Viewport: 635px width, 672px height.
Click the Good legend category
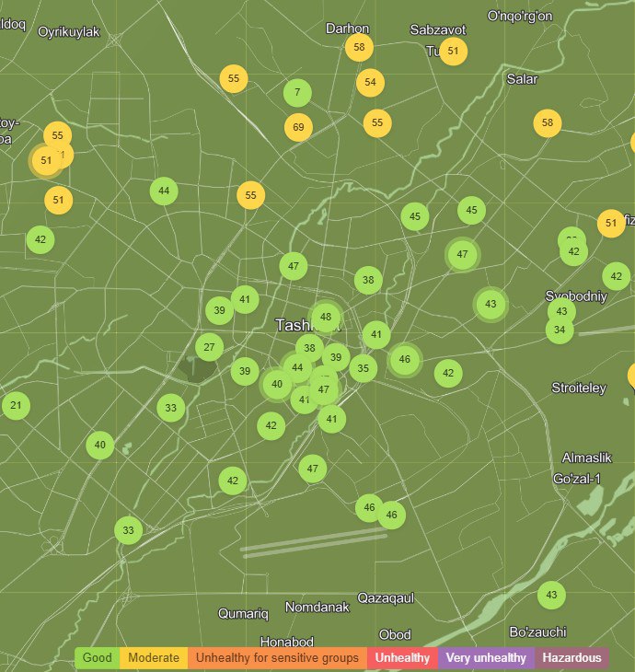(x=98, y=658)
